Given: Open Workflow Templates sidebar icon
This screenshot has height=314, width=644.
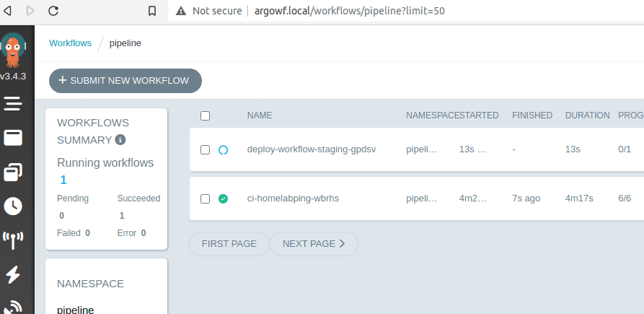Looking at the screenshot, I should pos(13,137).
